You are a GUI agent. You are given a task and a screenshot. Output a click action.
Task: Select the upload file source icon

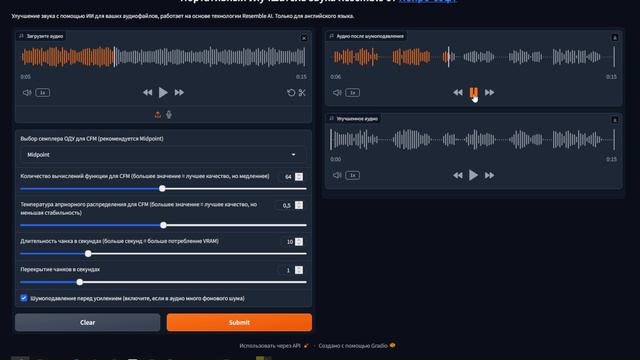coord(158,115)
